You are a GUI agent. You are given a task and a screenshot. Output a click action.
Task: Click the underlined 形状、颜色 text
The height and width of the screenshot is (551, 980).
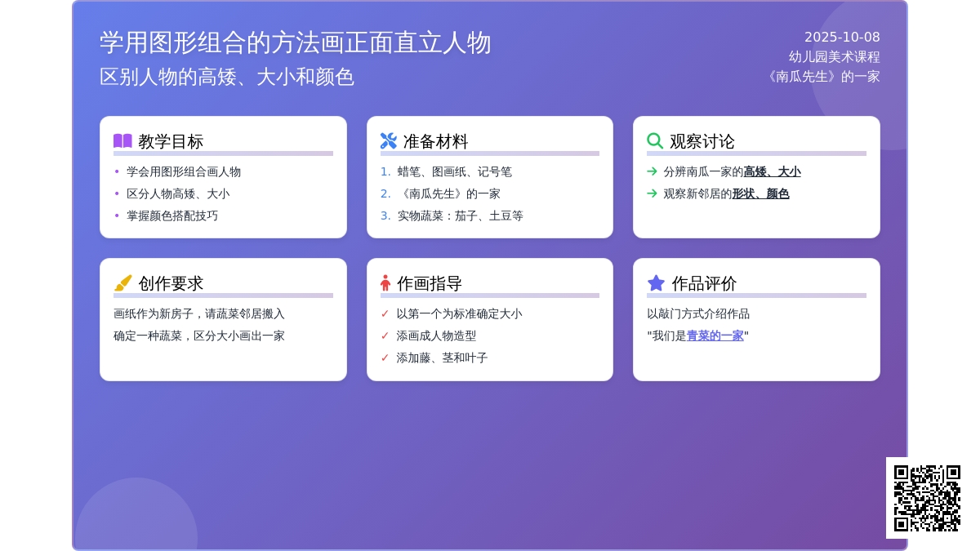(760, 193)
